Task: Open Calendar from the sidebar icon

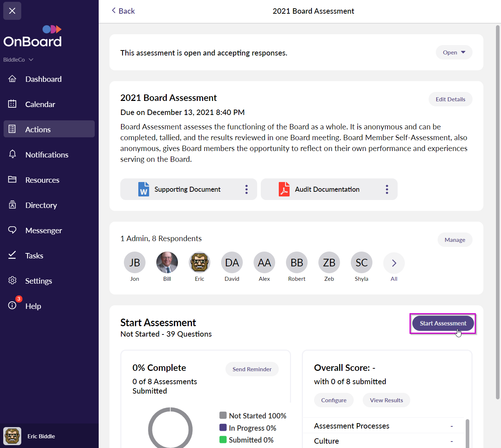Action: (12, 104)
